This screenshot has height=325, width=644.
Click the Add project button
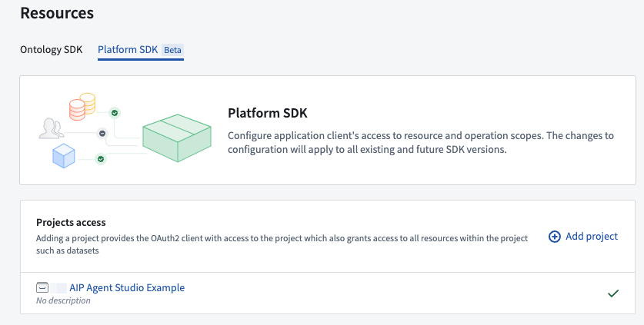[583, 237]
